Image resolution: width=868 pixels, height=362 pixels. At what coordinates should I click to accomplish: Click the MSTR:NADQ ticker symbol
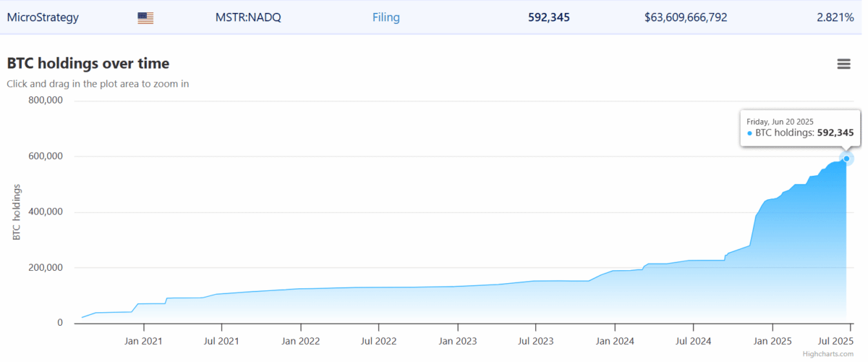250,17
